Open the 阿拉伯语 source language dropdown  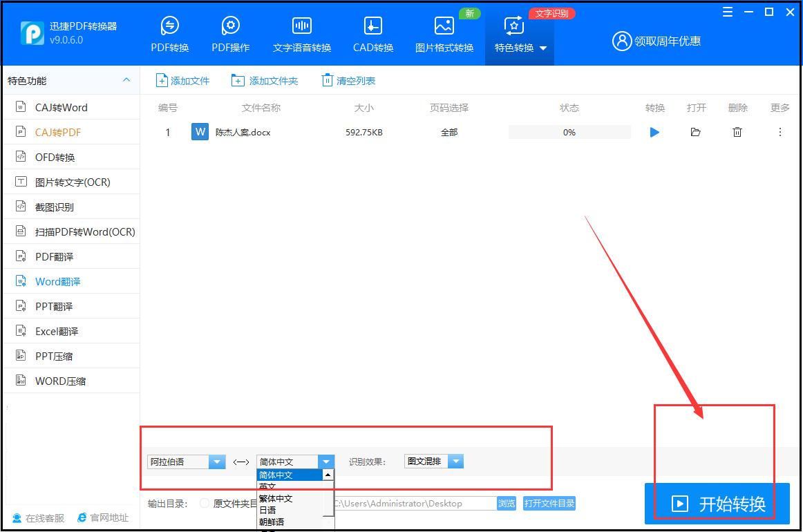[217, 461]
